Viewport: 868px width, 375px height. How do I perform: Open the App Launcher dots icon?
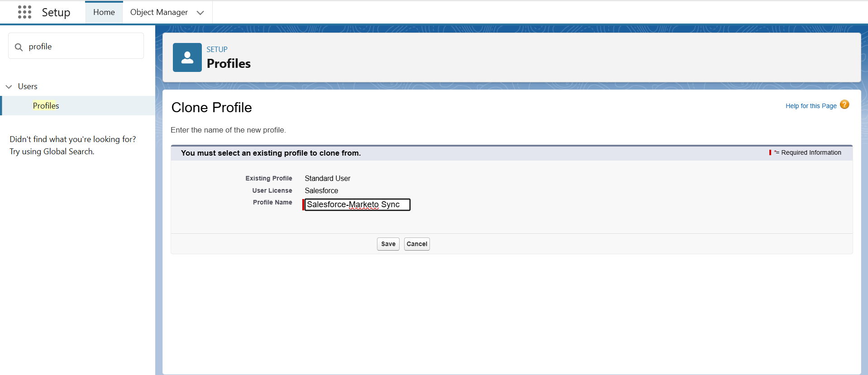click(x=24, y=12)
